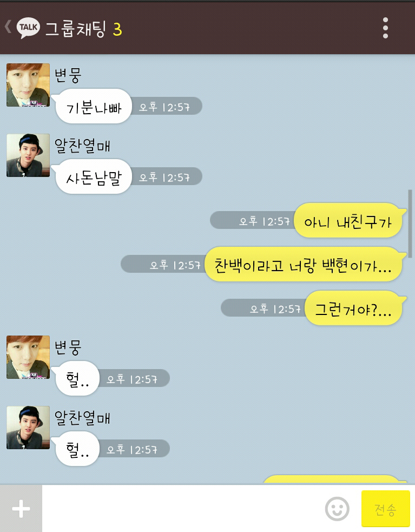The height and width of the screenshot is (532, 415).
Task: Click the KakaoTalk TALK logo icon
Action: pyautogui.click(x=28, y=28)
